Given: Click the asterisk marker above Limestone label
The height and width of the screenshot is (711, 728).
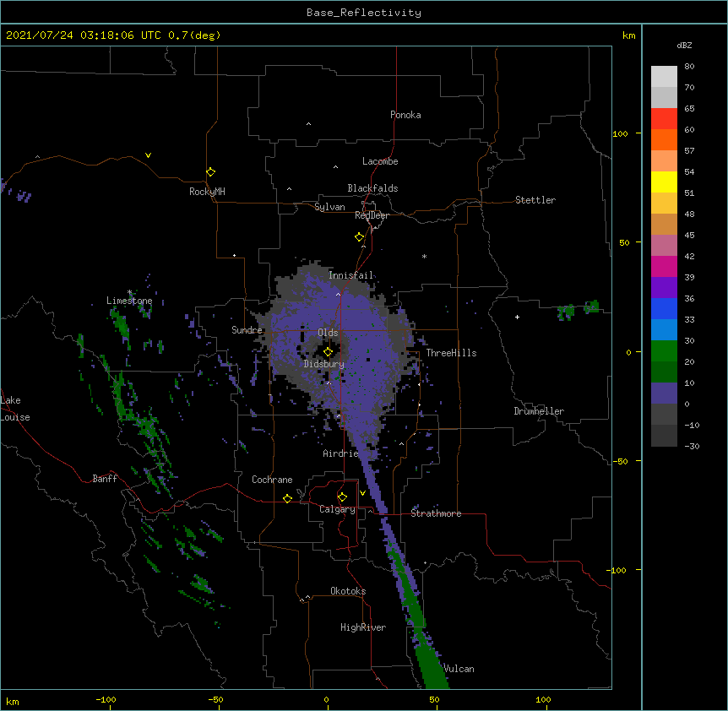Looking at the screenshot, I should click(x=129, y=292).
